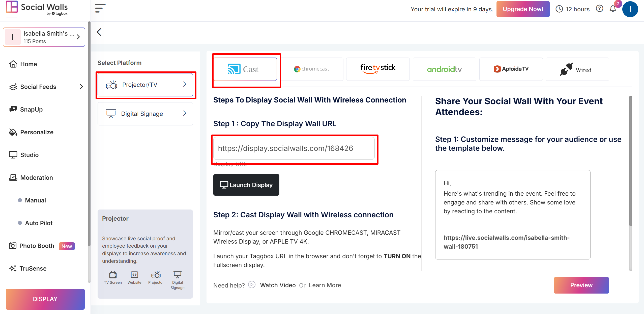Viewport: 644px width, 314px height.
Task: Open the Learn More link
Action: pos(325,285)
